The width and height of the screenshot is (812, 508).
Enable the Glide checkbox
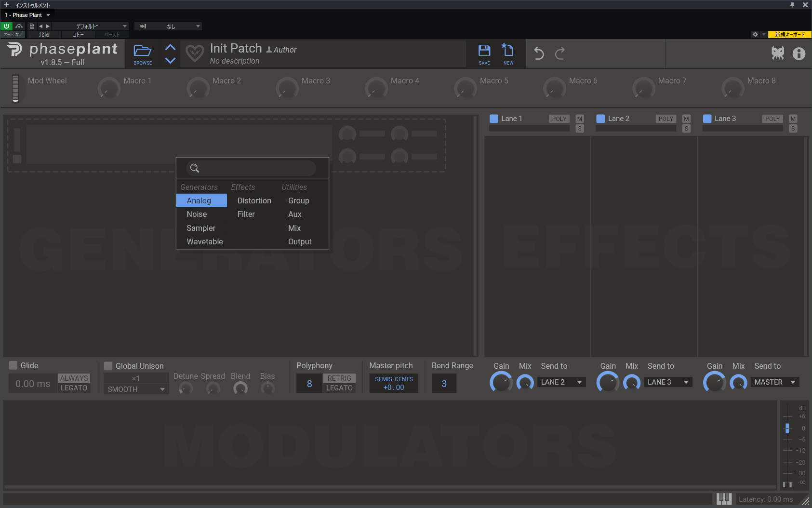13,365
